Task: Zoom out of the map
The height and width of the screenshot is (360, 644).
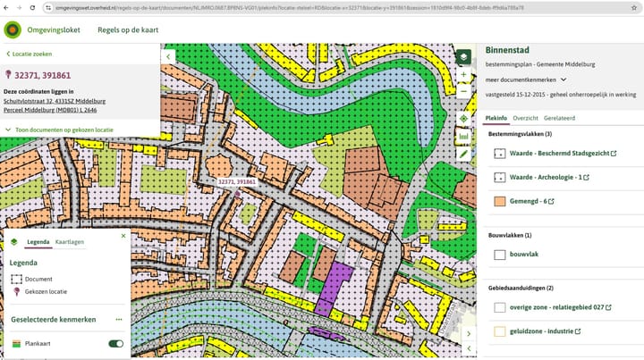Action: coord(463,93)
